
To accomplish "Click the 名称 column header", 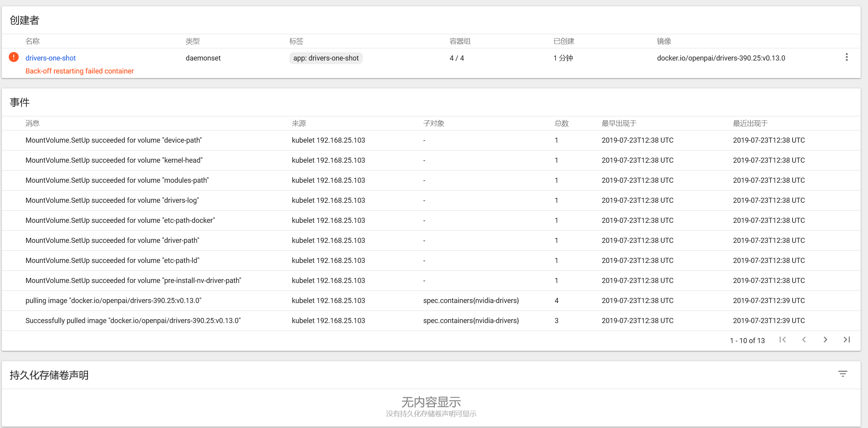I will click(x=33, y=41).
